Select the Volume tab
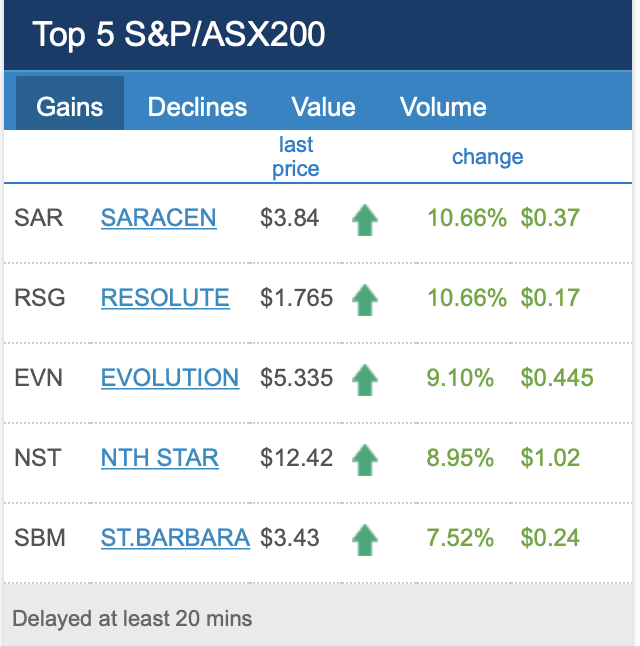The width and height of the screenshot is (640, 646). point(443,107)
